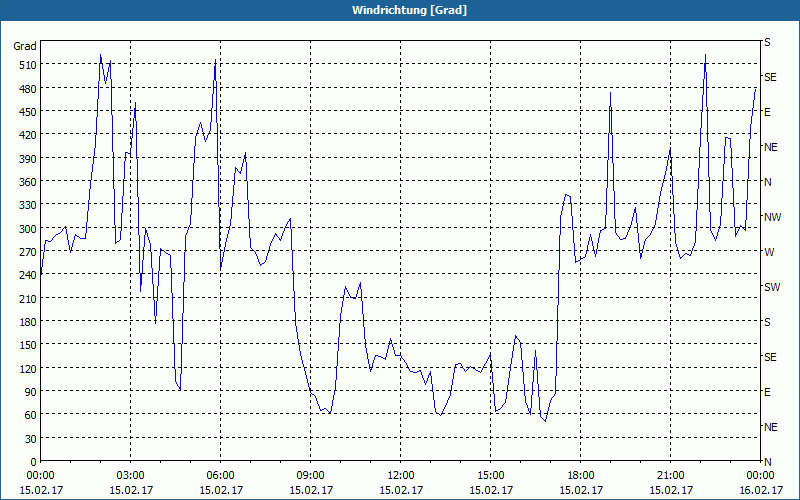Pick the 60 left axis label

pyautogui.click(x=31, y=415)
